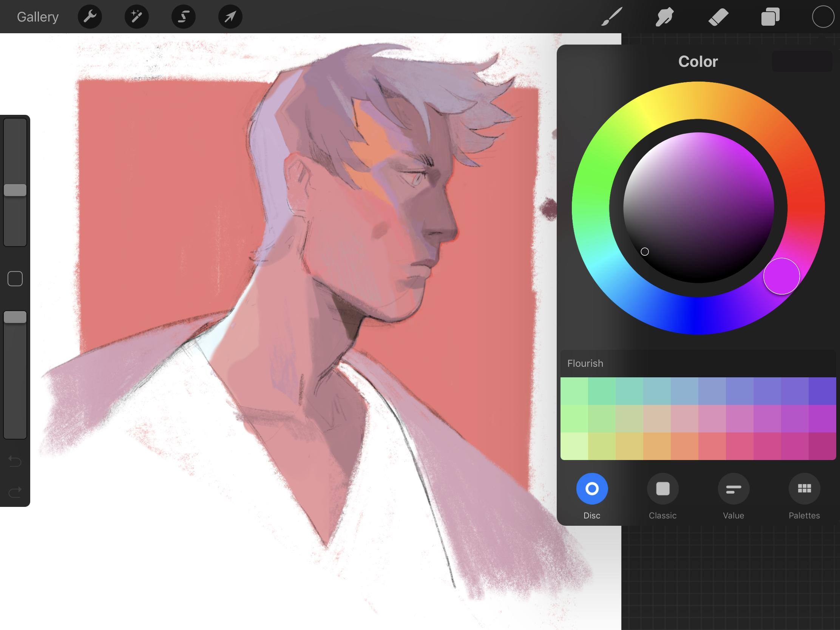
Task: Open the Palettes tab
Action: [x=804, y=489]
